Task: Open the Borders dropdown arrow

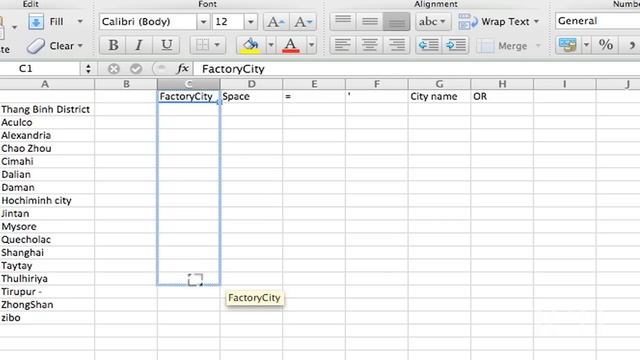Action: [x=217, y=45]
